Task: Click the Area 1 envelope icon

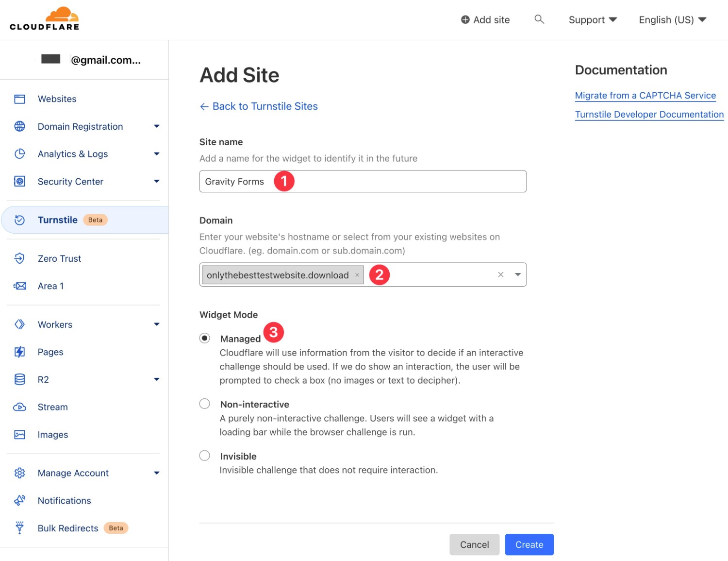Action: [19, 286]
